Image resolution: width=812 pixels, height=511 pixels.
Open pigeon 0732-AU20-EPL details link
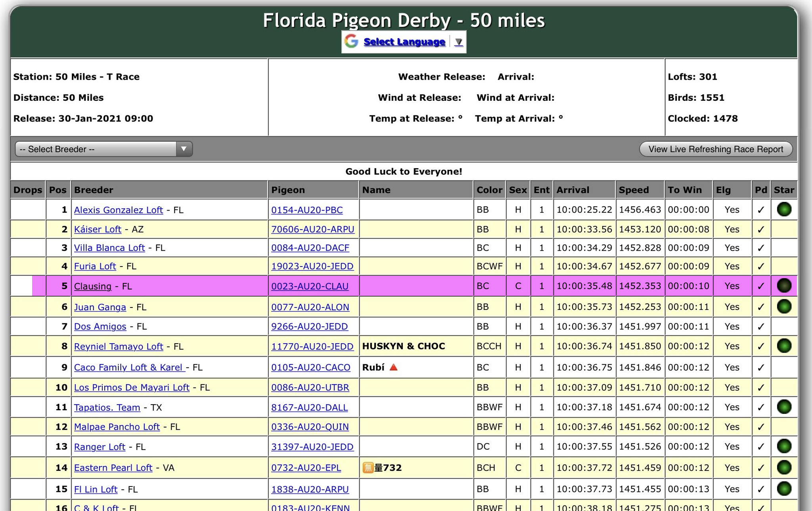306,468
